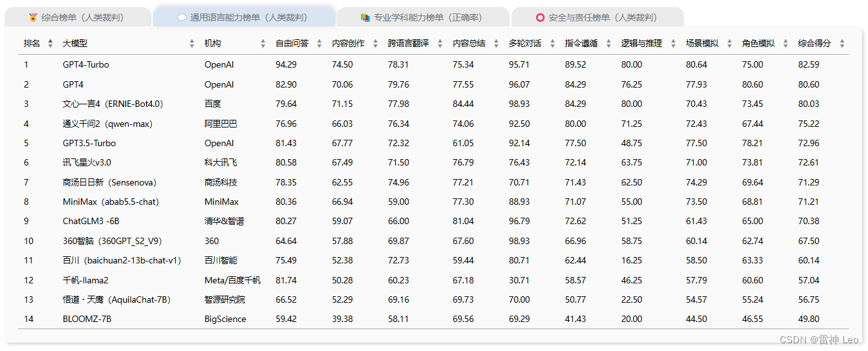Select the 通用语言能力榜单（人类裁判）tab
The image size is (868, 351).
pyautogui.click(x=244, y=17)
